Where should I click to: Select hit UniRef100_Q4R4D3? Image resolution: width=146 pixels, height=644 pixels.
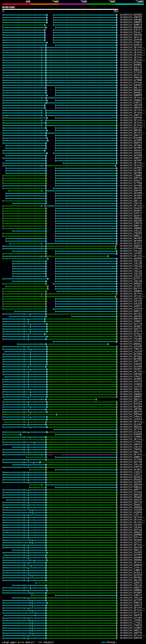coord(131,85)
